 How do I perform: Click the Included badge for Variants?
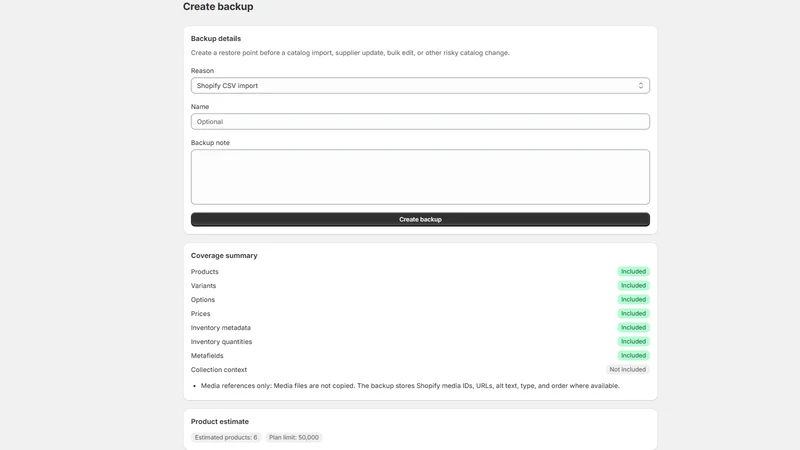click(633, 286)
